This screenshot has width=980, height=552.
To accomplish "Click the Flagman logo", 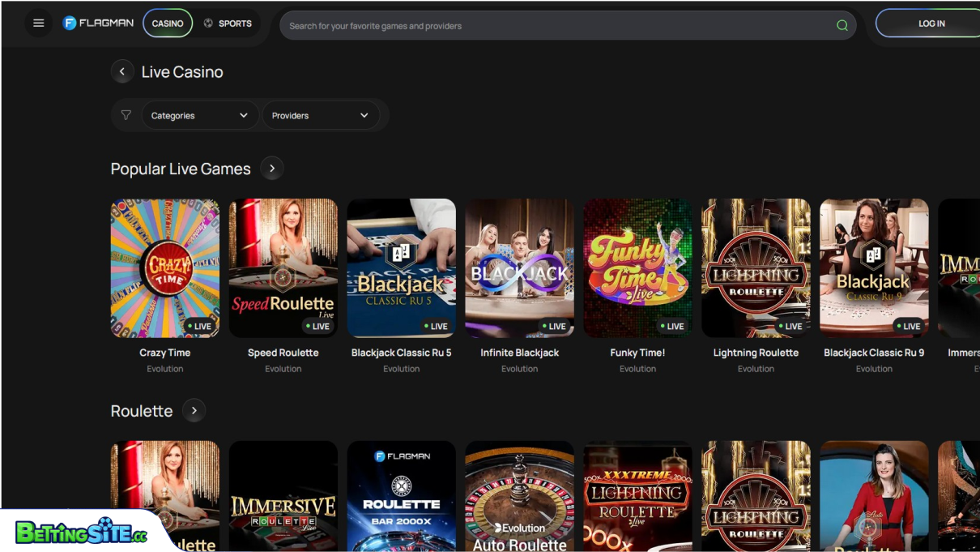I will pyautogui.click(x=98, y=24).
